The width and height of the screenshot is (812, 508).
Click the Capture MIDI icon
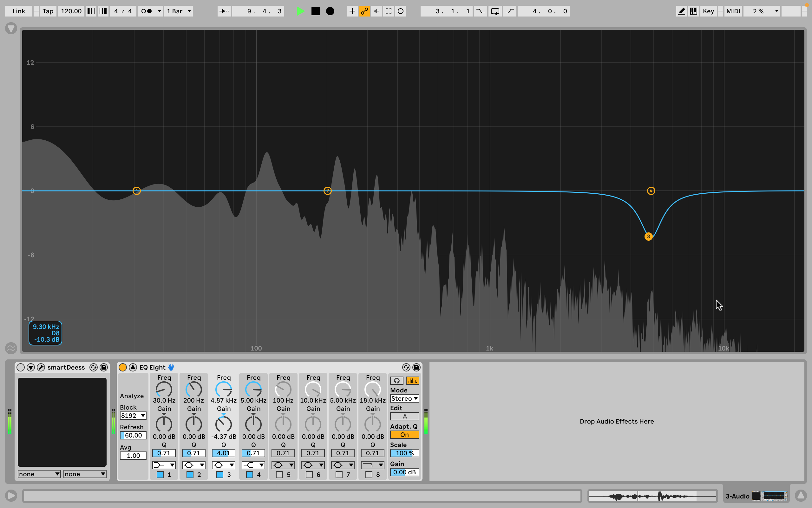pyautogui.click(x=389, y=11)
